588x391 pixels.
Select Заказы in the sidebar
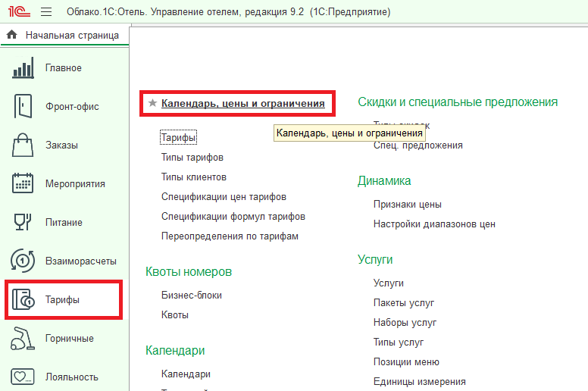(61, 145)
